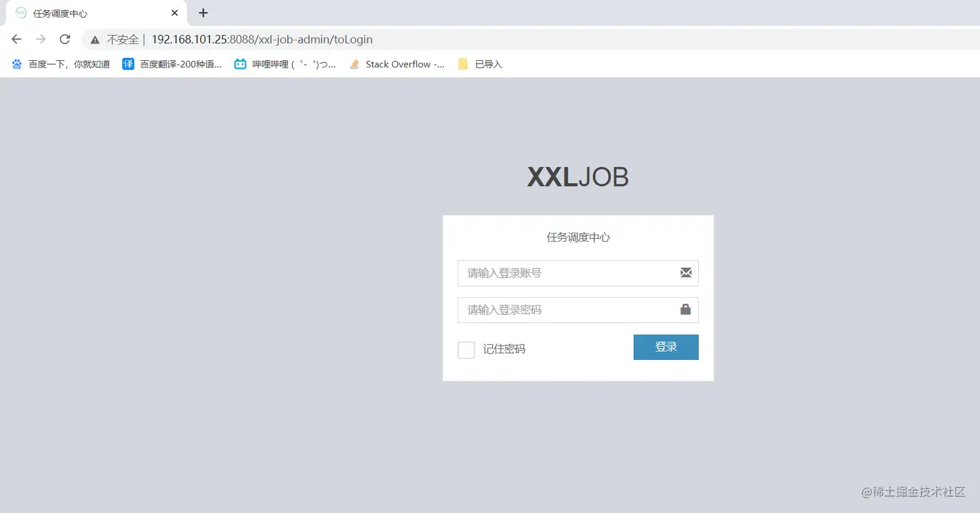Viewport: 980px width, 513px height.
Task: Click the 不安全 label in the address bar
Action: click(x=122, y=40)
